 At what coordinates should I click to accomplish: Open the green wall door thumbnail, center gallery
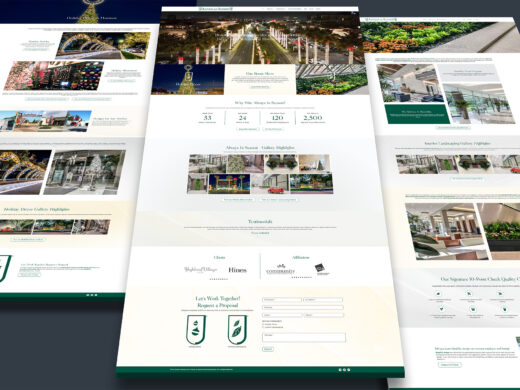(x=197, y=184)
